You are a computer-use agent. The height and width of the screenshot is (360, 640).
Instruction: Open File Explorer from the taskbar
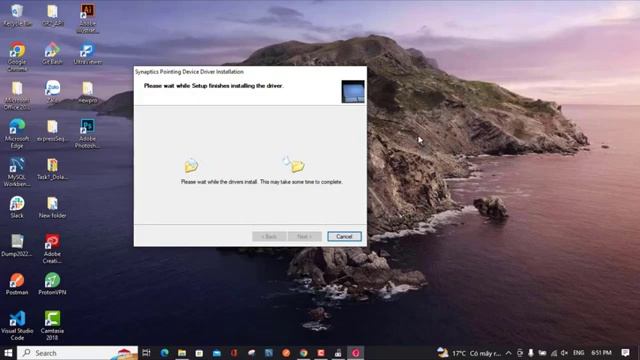[x=182, y=353]
